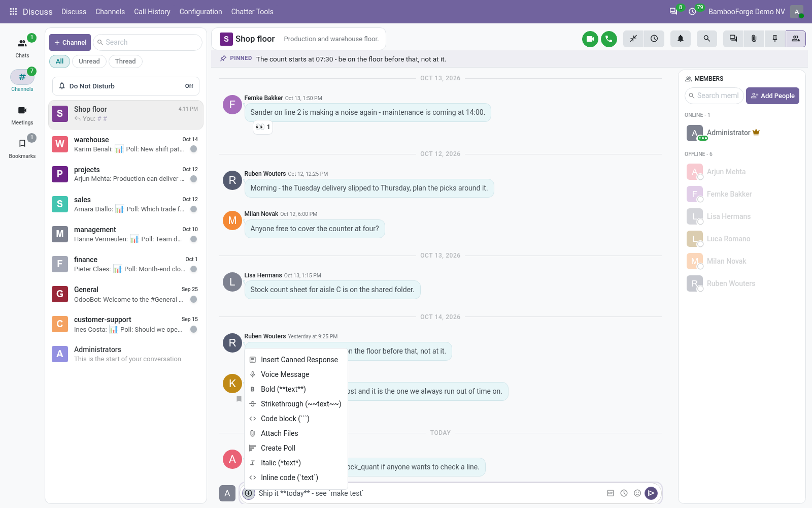The width and height of the screenshot is (812, 508).
Task: Open the threads panel icon
Action: [x=733, y=39]
